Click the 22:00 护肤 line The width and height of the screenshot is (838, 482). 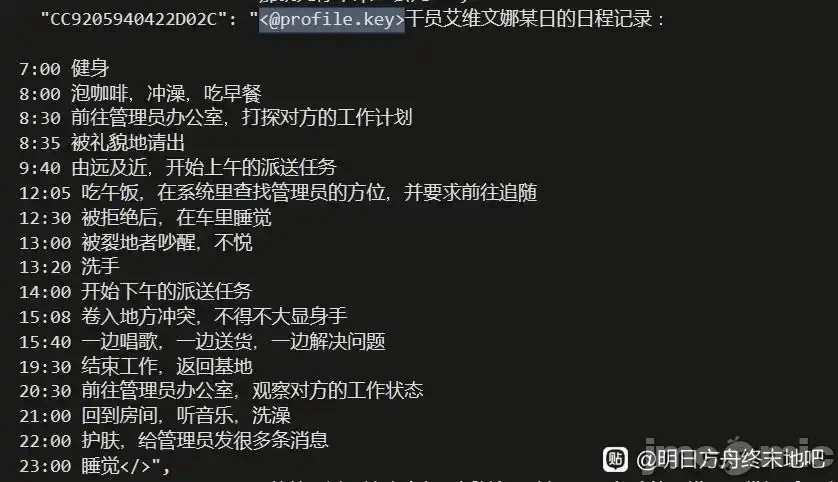(x=174, y=440)
